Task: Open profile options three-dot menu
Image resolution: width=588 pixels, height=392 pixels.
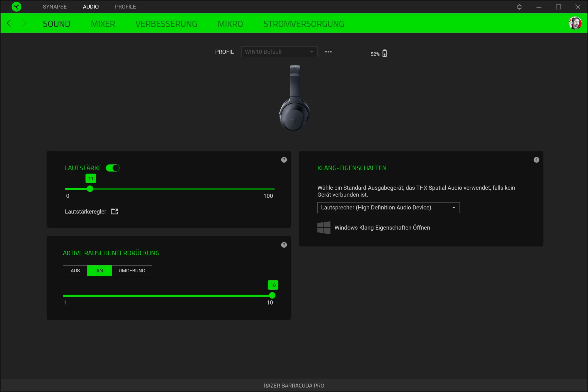Action: [x=328, y=52]
